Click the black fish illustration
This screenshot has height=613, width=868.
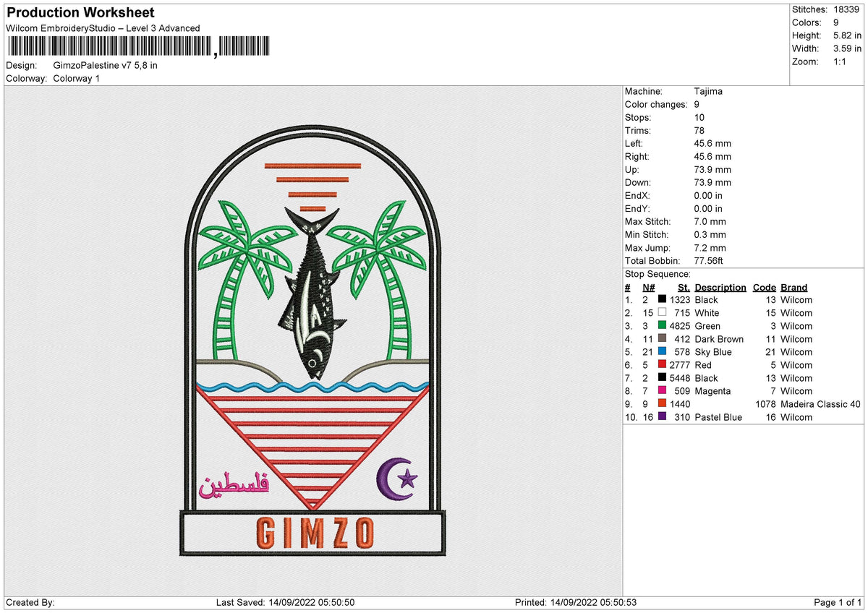pyautogui.click(x=312, y=296)
